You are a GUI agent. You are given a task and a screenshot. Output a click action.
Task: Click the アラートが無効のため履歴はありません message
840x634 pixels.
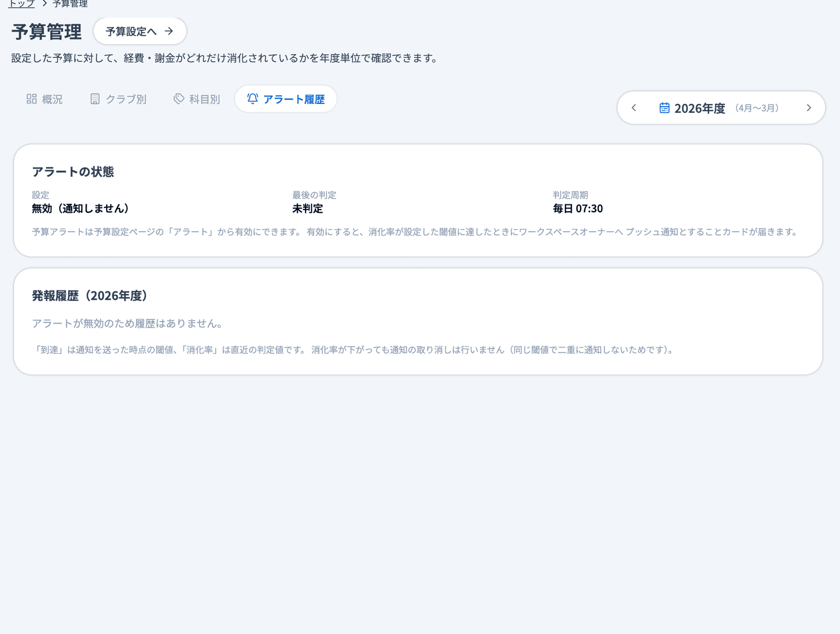[127, 324]
